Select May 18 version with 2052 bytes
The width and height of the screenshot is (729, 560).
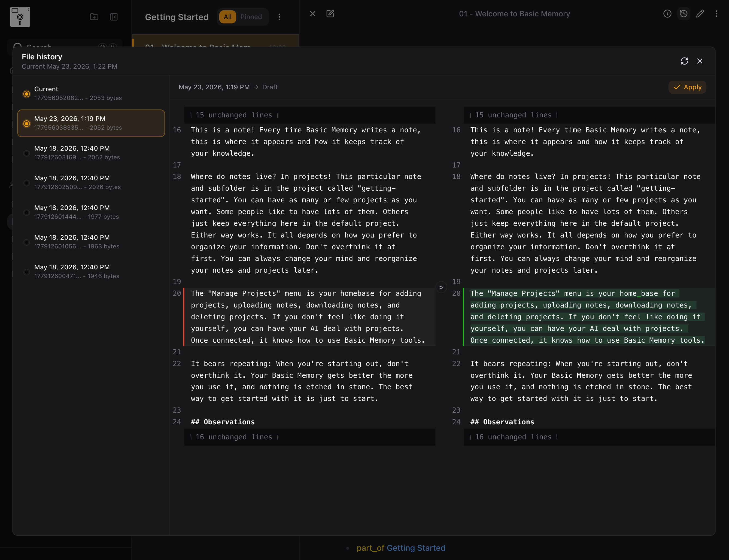pos(91,153)
